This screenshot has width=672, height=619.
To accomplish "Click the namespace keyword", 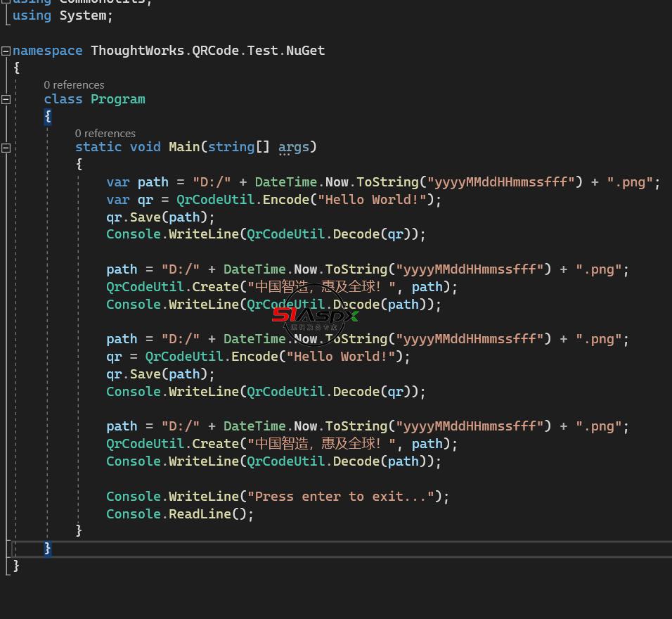I will tap(47, 51).
